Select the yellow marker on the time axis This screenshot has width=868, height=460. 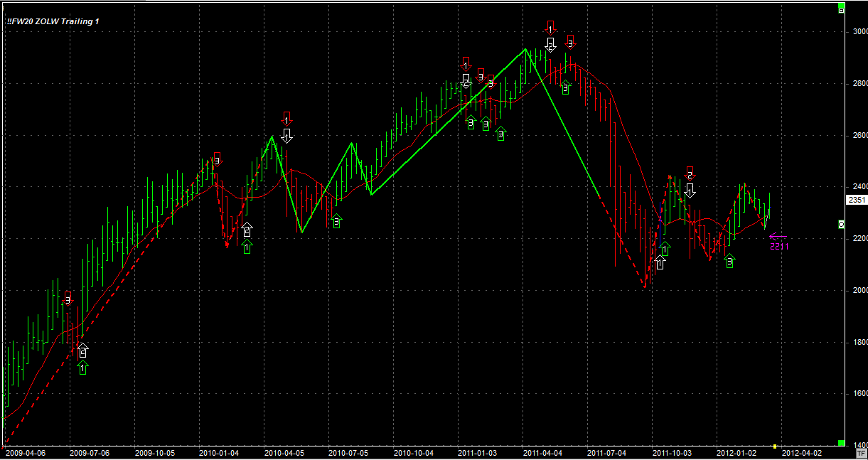775,446
